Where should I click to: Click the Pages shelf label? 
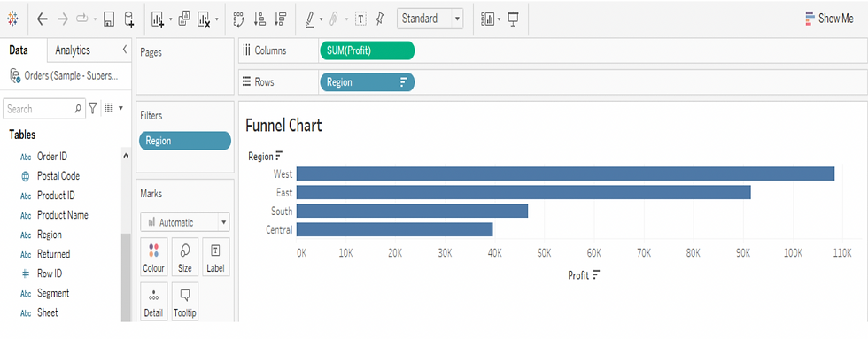(x=151, y=52)
